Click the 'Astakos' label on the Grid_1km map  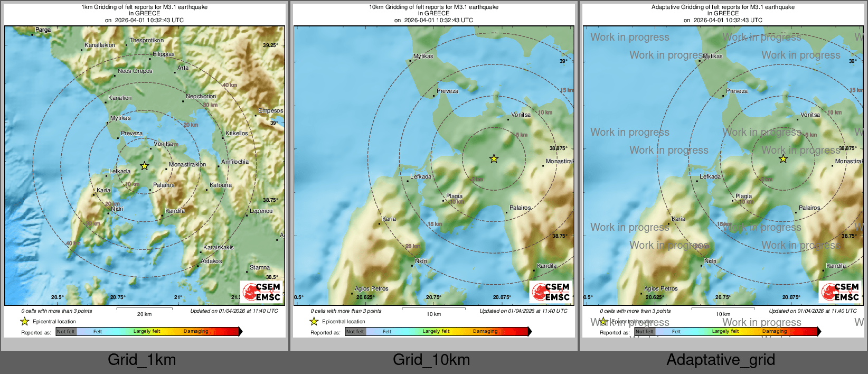(211, 261)
